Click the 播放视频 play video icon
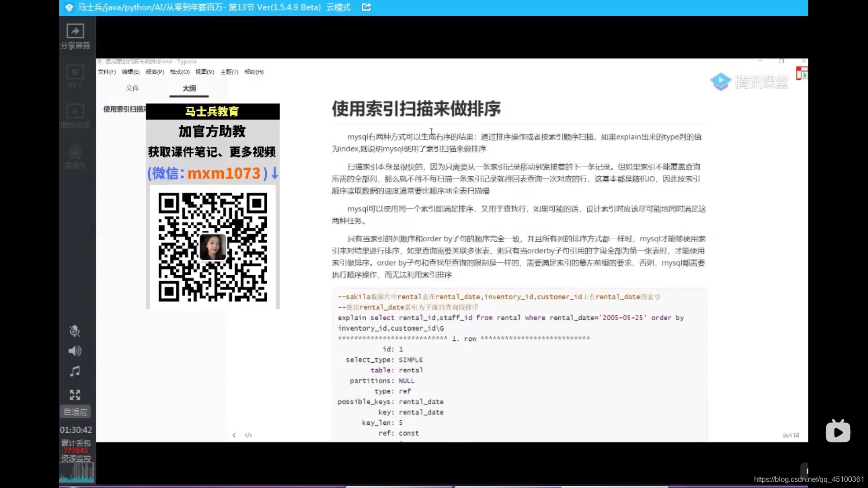 pyautogui.click(x=75, y=111)
